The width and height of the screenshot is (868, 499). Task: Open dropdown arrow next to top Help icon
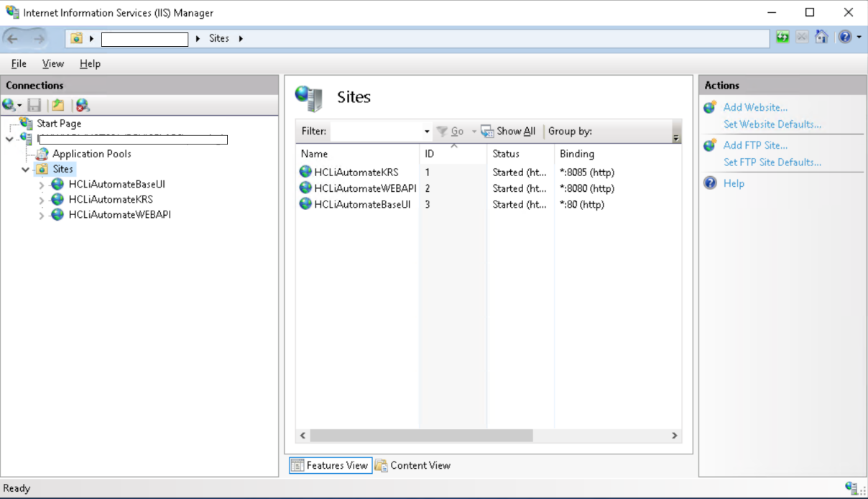tap(859, 37)
